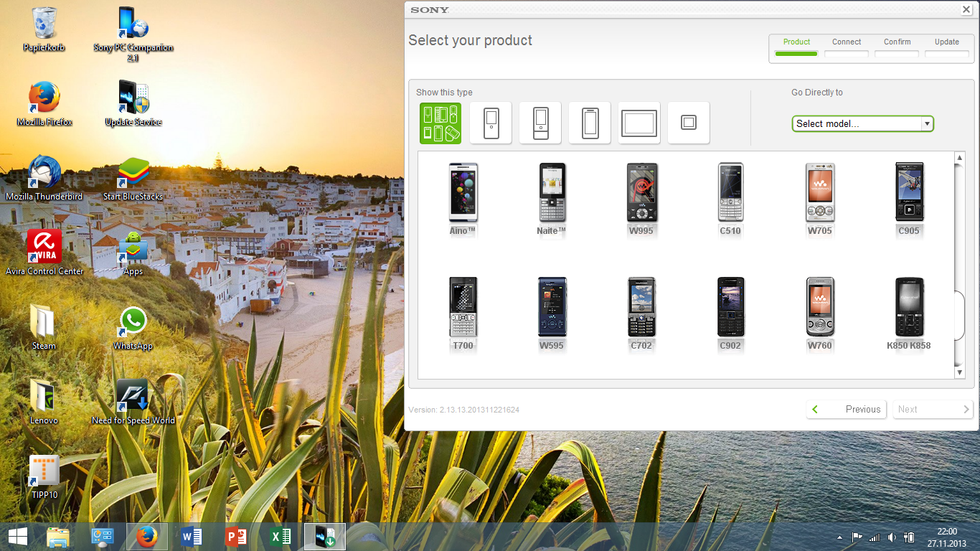Image resolution: width=980 pixels, height=551 pixels.
Task: Close the Sony update window
Action: point(966,9)
